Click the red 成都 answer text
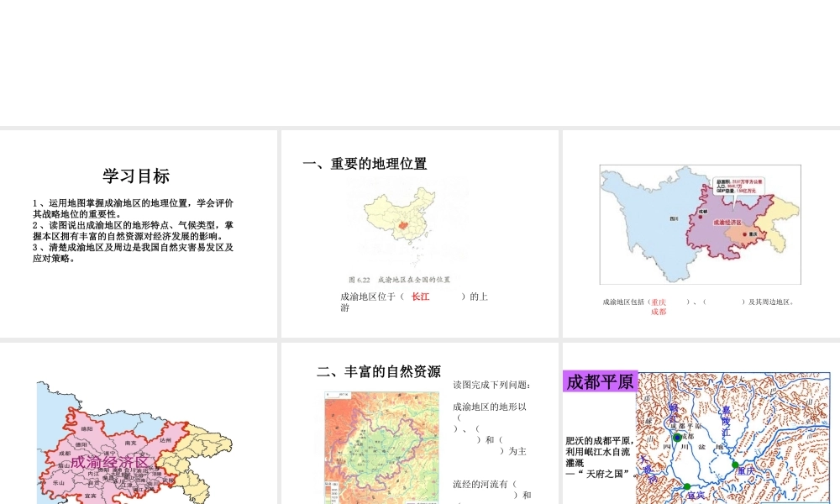The width and height of the screenshot is (840, 504). (659, 312)
